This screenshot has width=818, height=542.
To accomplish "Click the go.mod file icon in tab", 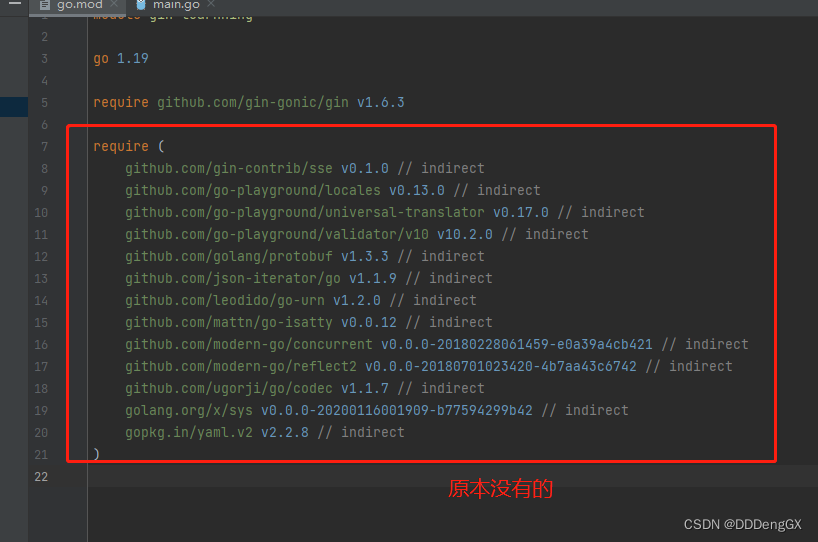I will click(x=45, y=5).
